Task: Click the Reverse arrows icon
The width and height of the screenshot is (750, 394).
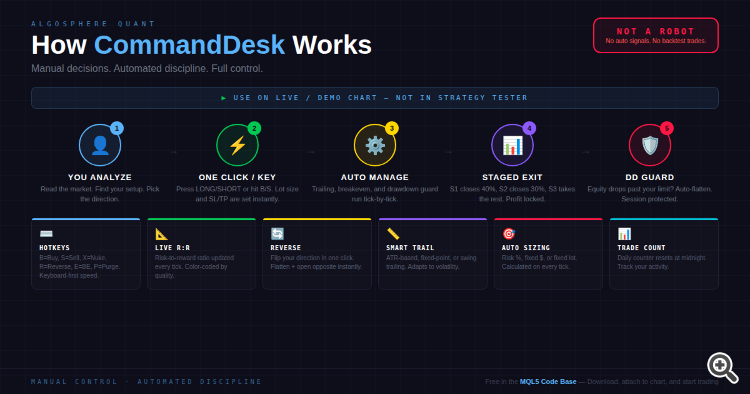Action: [x=277, y=234]
